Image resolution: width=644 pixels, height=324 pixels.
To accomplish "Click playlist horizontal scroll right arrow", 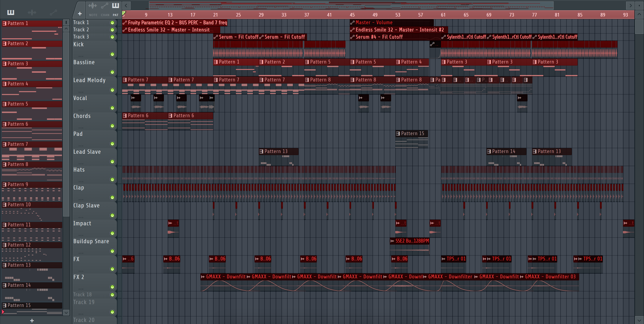I will [x=631, y=5].
